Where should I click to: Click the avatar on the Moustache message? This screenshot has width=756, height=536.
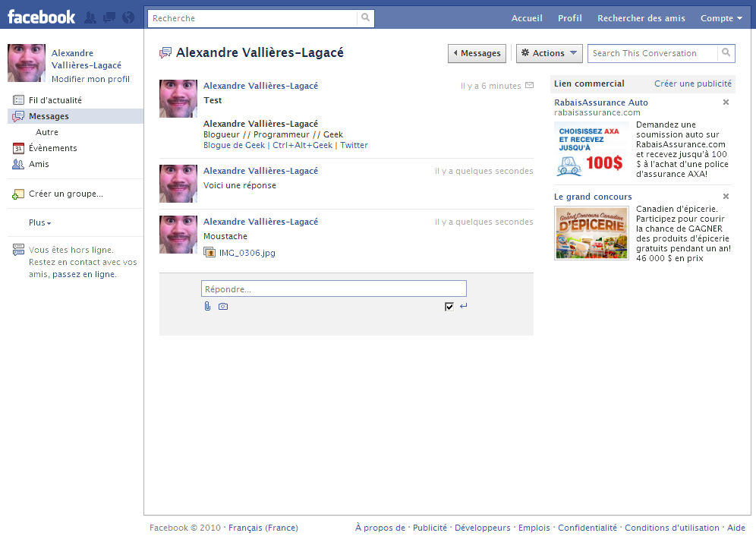tap(178, 235)
